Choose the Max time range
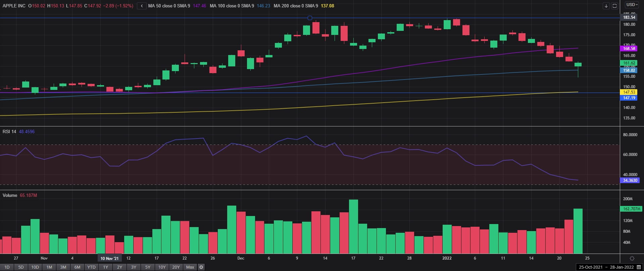This screenshot has width=644, height=271. point(190,267)
